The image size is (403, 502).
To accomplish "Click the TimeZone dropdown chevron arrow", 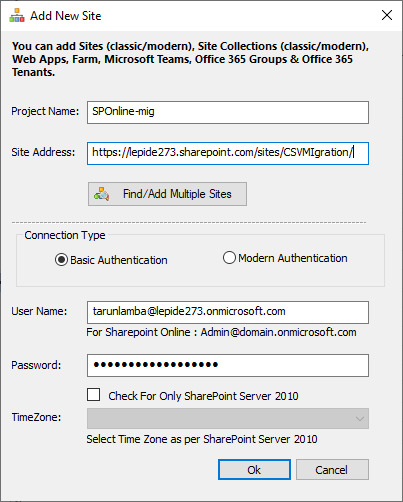I will [x=360, y=419].
